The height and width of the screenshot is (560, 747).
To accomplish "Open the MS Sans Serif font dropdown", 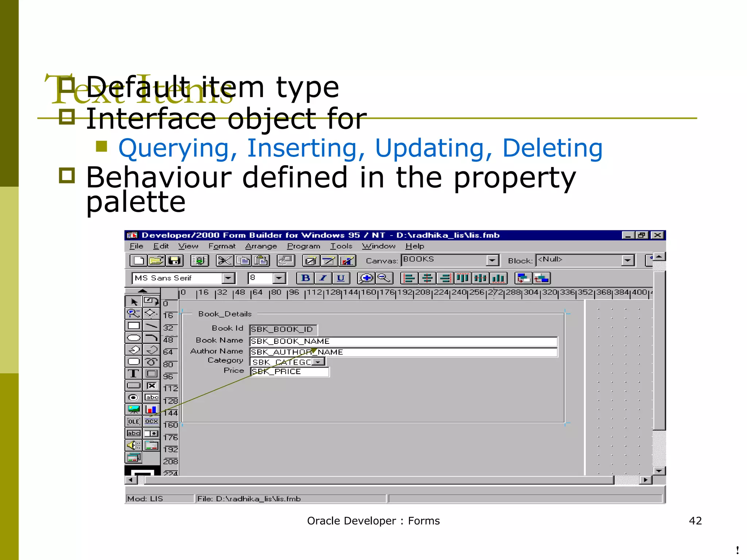I will coord(228,278).
